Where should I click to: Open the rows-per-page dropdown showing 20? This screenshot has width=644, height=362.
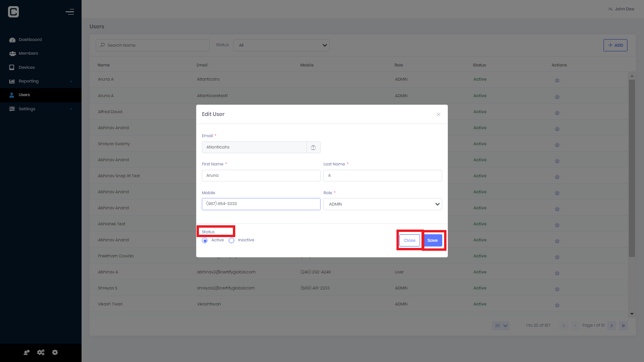point(501,325)
